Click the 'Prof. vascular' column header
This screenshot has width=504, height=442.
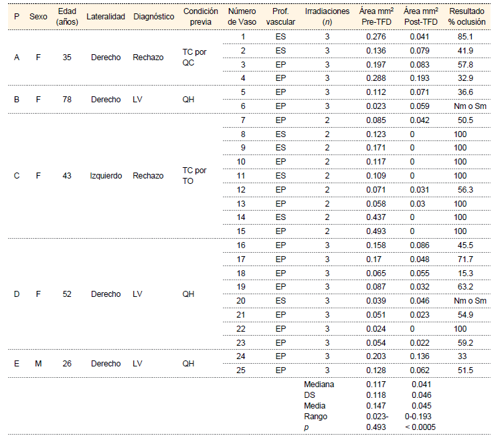[281, 16]
